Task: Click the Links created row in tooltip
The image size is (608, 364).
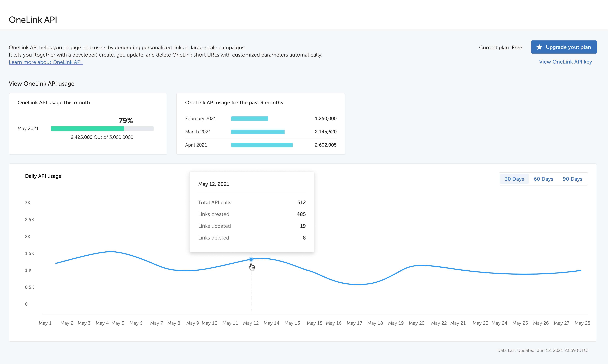Action: click(x=252, y=214)
